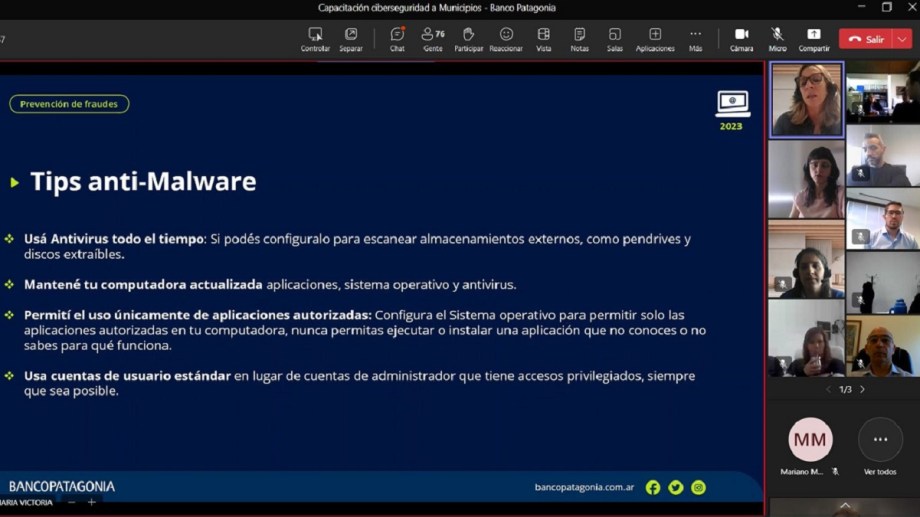Click the Controlar take-control icon
The height and width of the screenshot is (517, 920).
(x=315, y=39)
